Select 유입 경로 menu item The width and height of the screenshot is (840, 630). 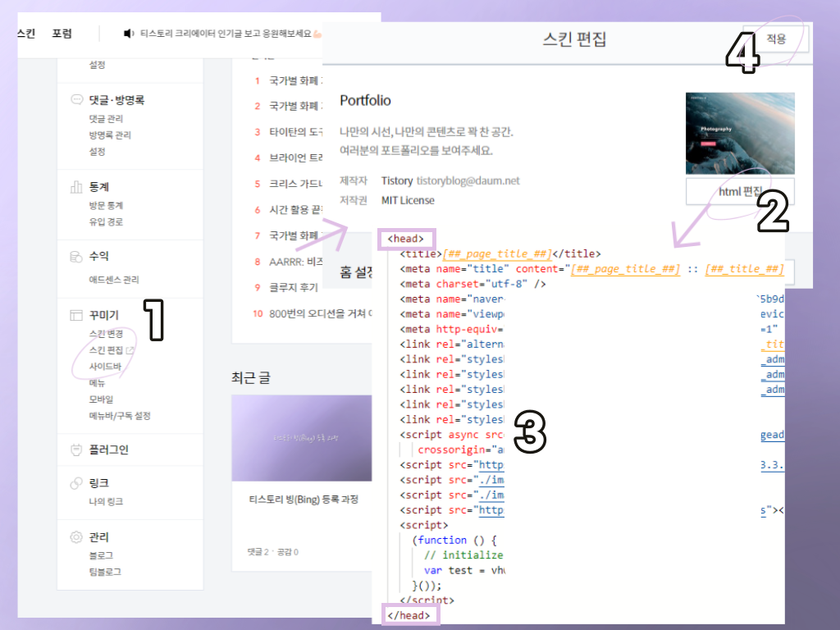coord(106,221)
